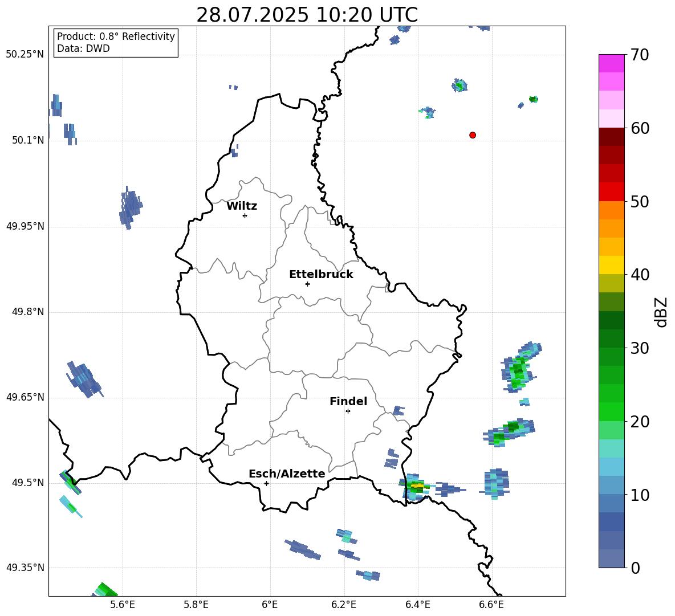
Task: Click the red dot marker on the map
Action: click(473, 135)
